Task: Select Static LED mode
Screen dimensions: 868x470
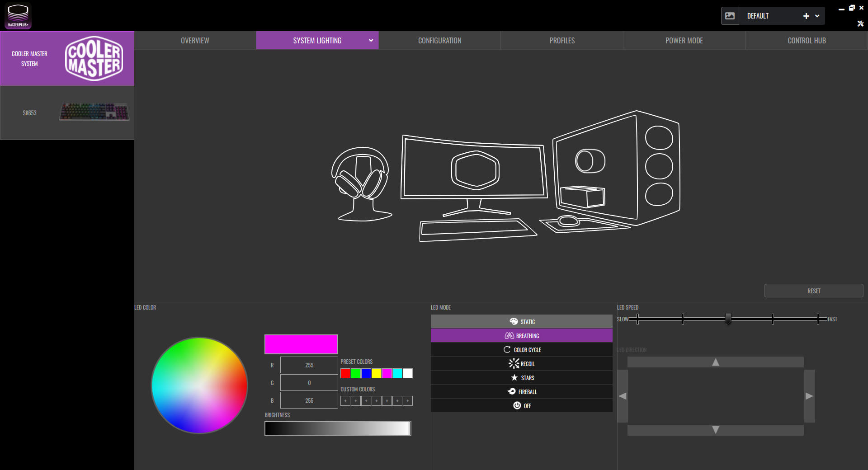Action: [522, 322]
